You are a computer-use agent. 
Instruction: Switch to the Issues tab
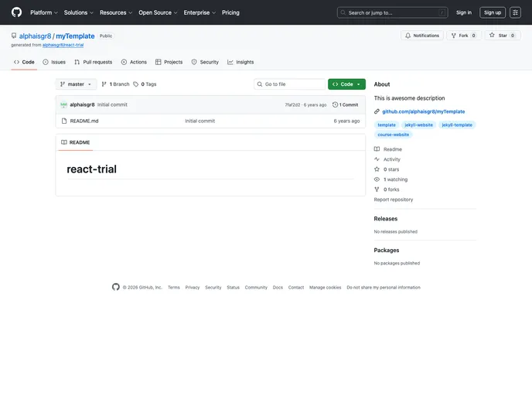pos(54,62)
